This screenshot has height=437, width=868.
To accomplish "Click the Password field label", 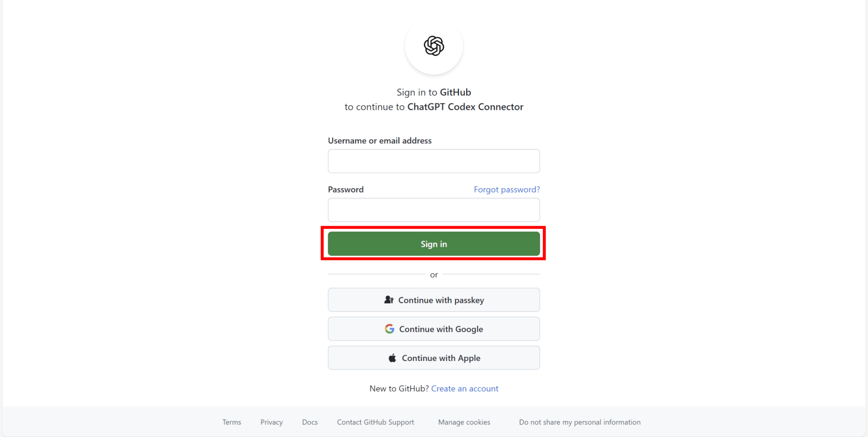I will pos(346,190).
